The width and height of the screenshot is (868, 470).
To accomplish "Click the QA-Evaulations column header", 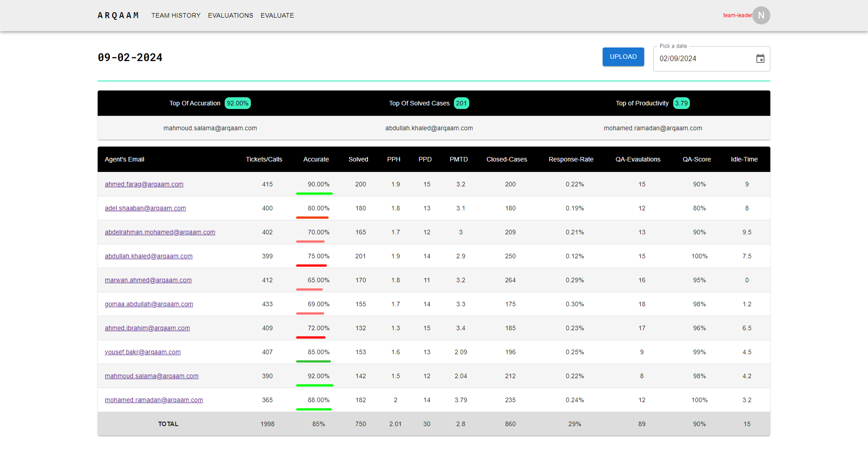I will 638,159.
